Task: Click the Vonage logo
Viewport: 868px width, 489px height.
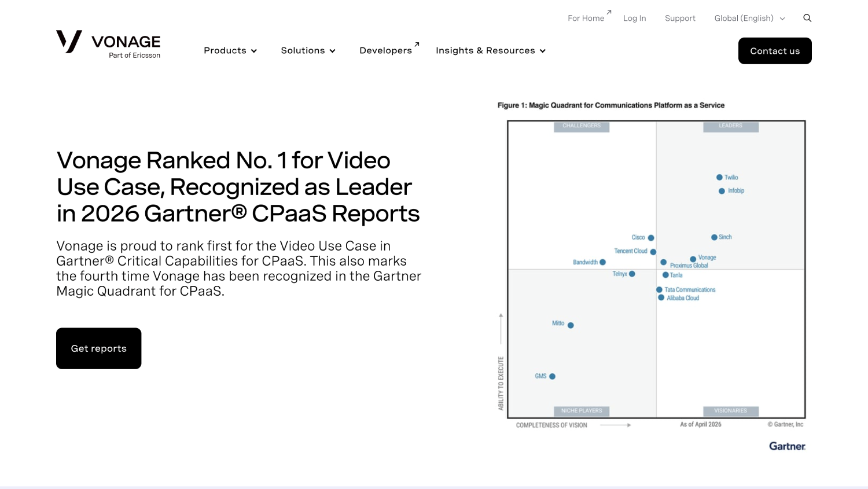Action: tap(108, 44)
